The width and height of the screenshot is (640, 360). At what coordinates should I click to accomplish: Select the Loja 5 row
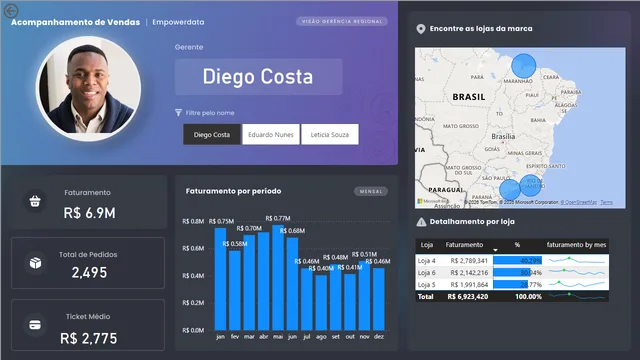click(512, 284)
